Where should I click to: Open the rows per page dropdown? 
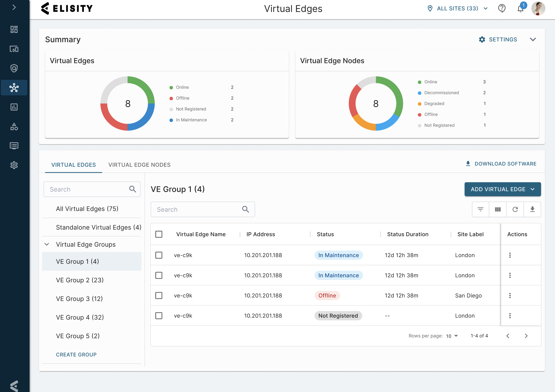coord(452,336)
